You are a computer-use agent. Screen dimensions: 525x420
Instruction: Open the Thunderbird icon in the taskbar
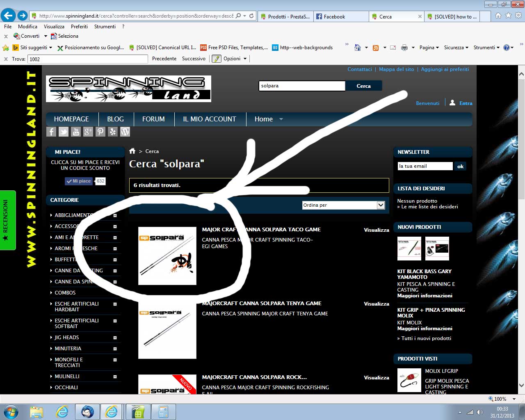(87, 412)
